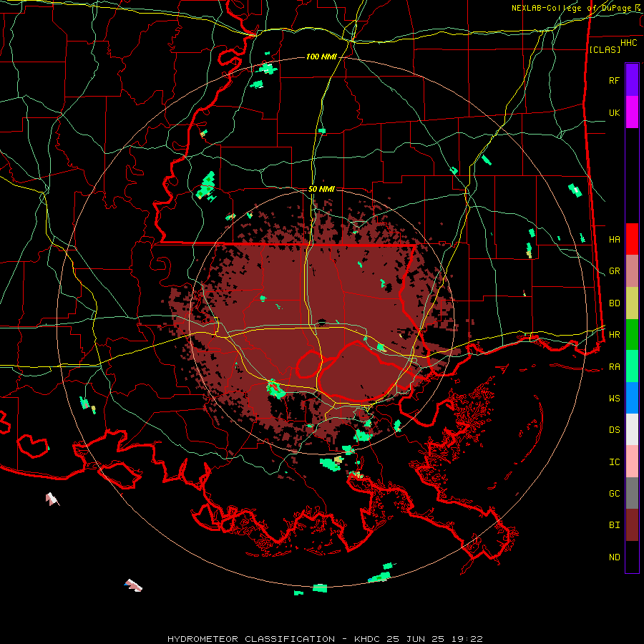Click the HA legend label

615,239
